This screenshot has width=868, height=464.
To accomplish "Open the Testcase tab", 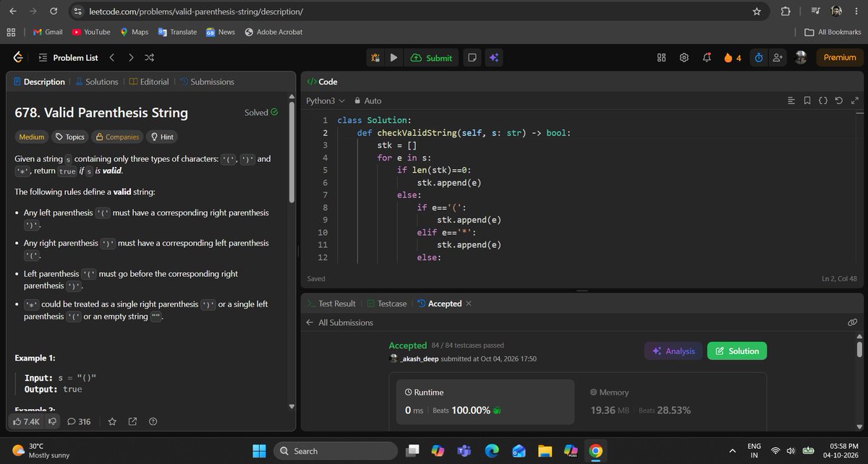I will tap(386, 304).
